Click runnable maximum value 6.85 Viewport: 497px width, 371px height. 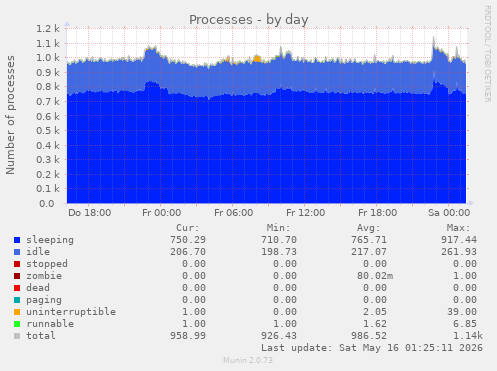click(x=465, y=324)
